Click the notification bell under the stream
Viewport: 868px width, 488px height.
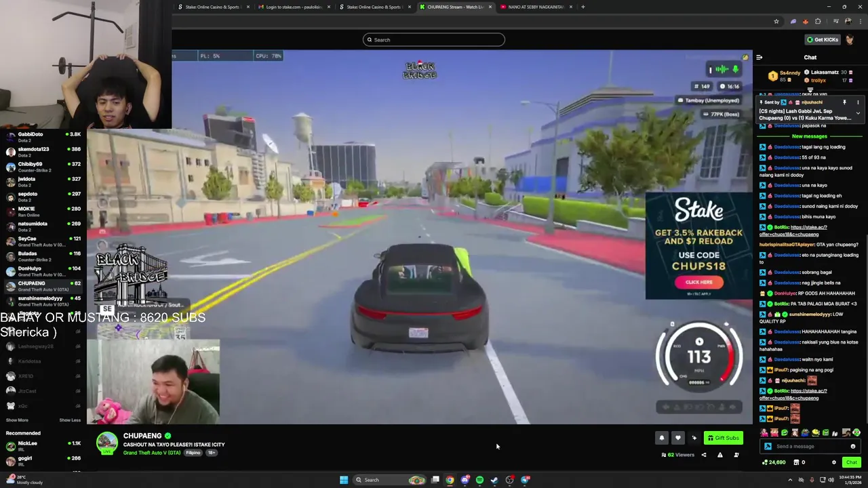[x=662, y=438]
